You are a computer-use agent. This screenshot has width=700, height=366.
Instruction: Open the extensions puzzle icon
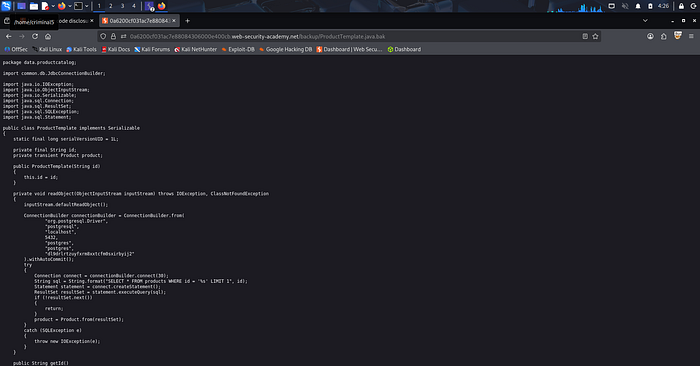point(663,36)
